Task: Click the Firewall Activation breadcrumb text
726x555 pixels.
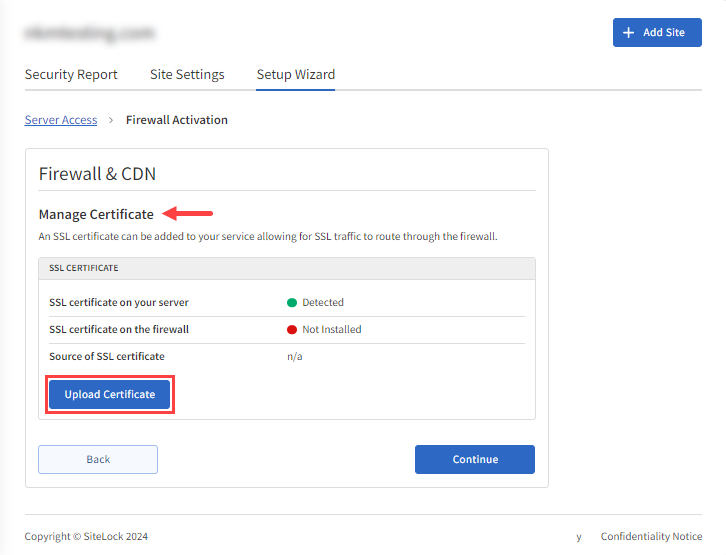Action: [x=176, y=120]
